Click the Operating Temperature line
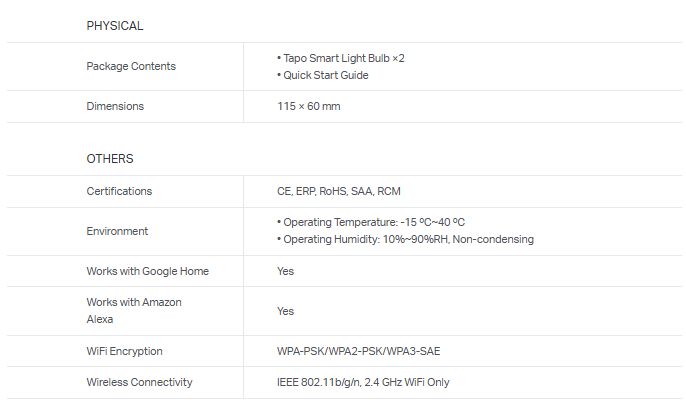The height and width of the screenshot is (414, 686). (371, 222)
